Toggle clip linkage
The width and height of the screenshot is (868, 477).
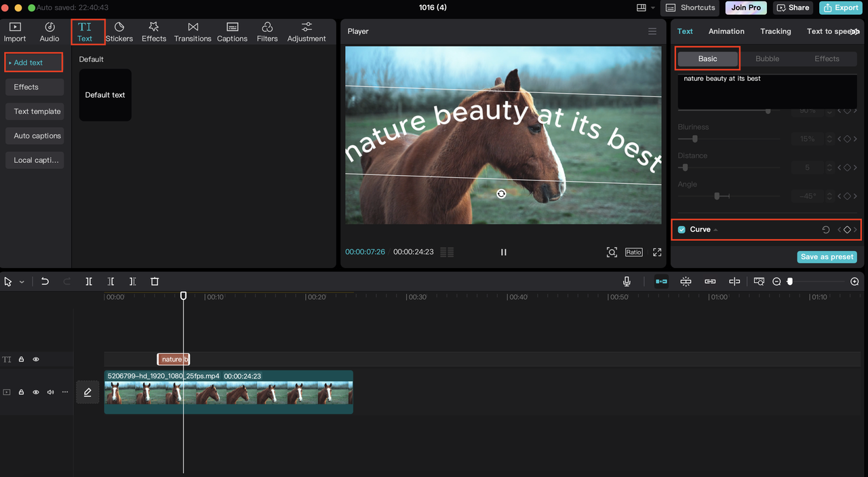click(710, 282)
